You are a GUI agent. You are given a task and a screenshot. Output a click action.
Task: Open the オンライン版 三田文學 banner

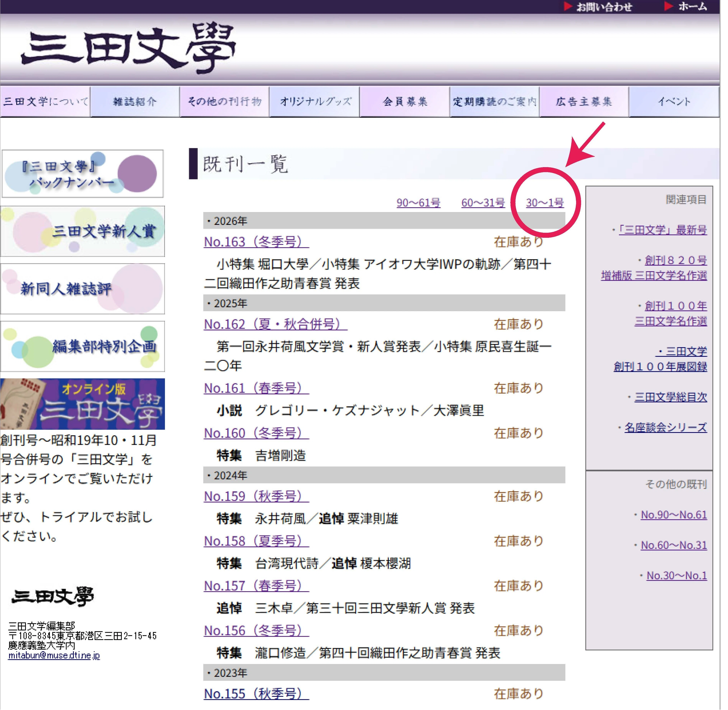coord(82,404)
